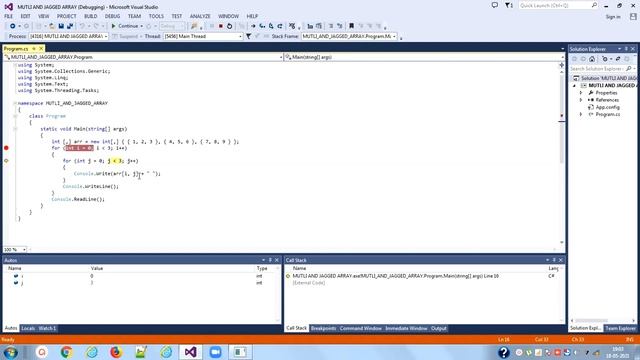
Task: Click Sign in link
Action: [x=613, y=17]
